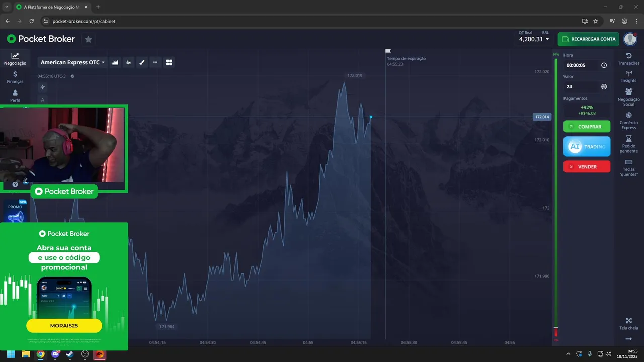
Task: Add American Express OTC to favorites star
Action: pos(88,39)
